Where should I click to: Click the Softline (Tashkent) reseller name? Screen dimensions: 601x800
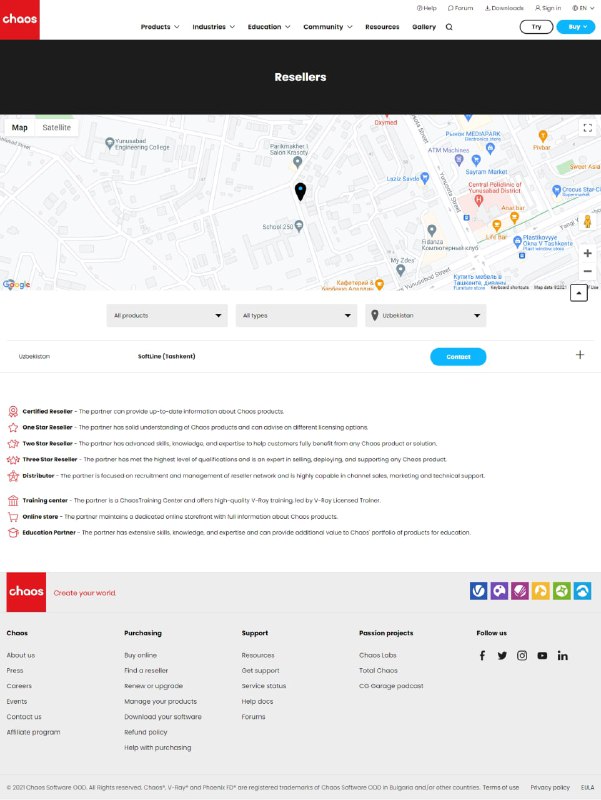166,356
